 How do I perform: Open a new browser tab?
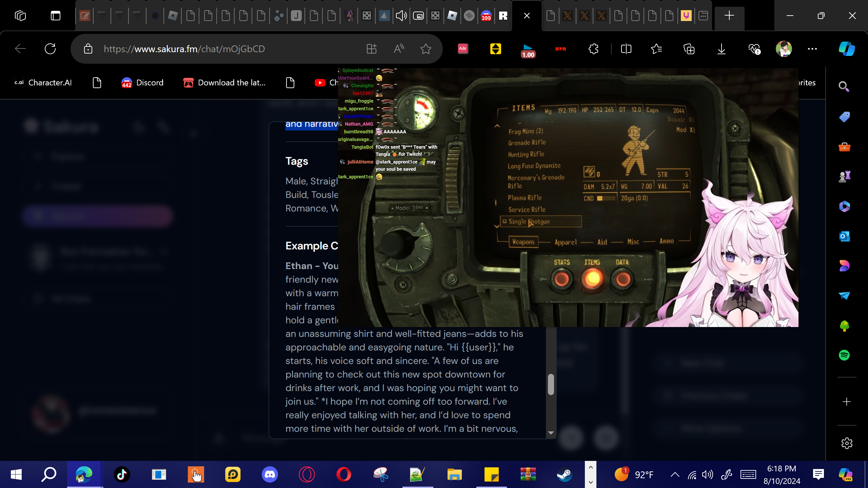pos(729,16)
